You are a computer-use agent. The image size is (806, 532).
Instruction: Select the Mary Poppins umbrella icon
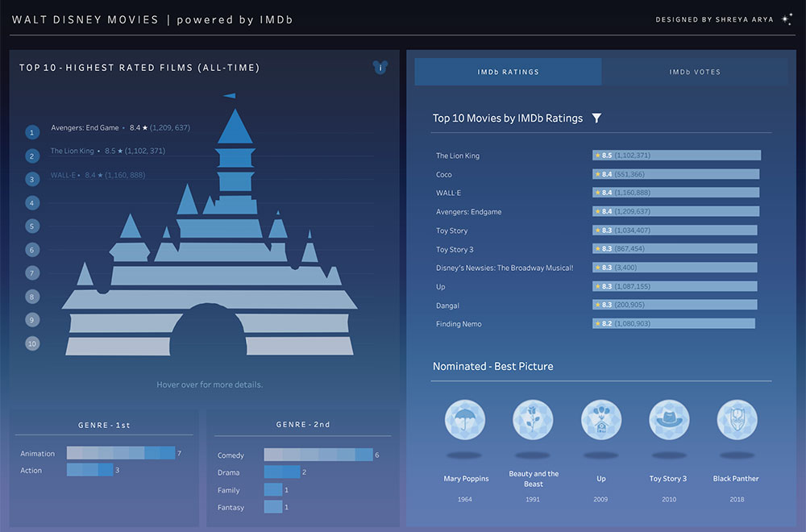tap(465, 420)
